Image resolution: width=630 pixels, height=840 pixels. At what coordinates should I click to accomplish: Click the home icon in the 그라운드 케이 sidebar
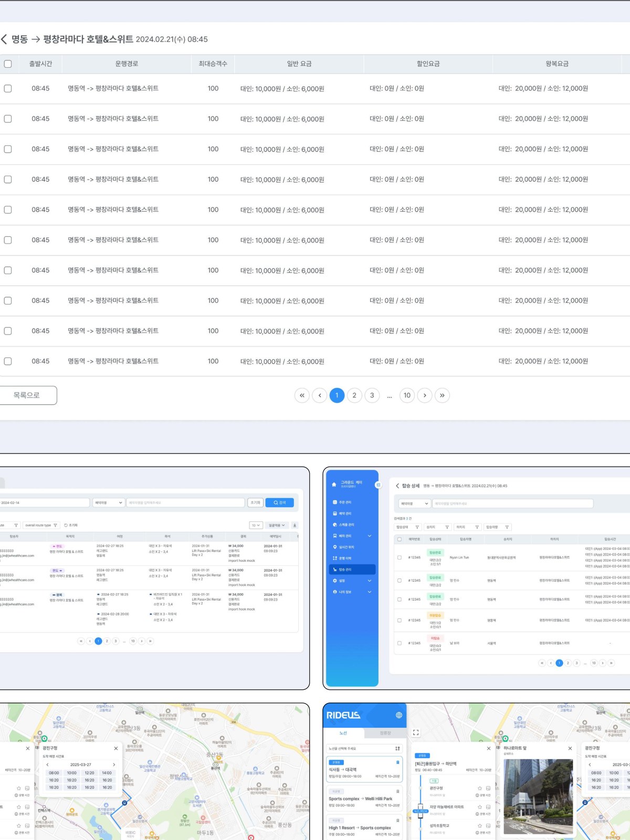[x=334, y=485]
